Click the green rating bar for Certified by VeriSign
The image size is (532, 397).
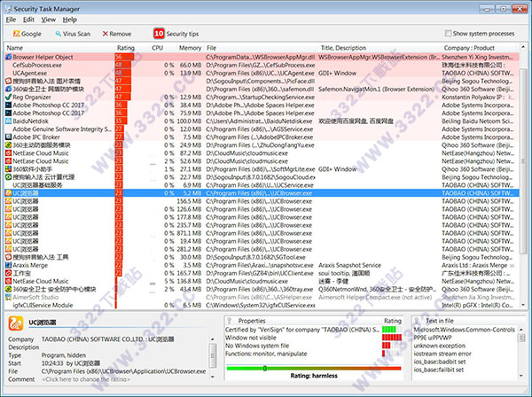point(389,329)
